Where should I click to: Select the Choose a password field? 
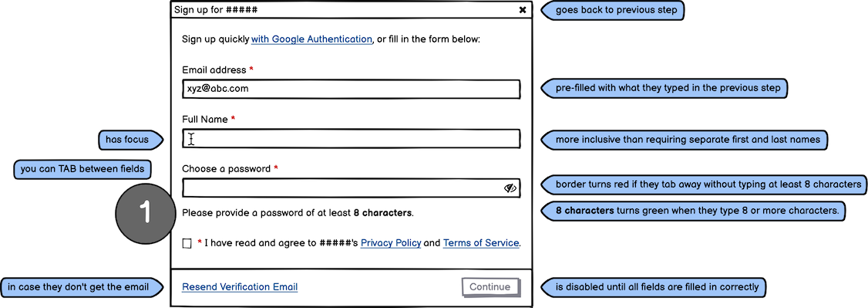coord(351,188)
